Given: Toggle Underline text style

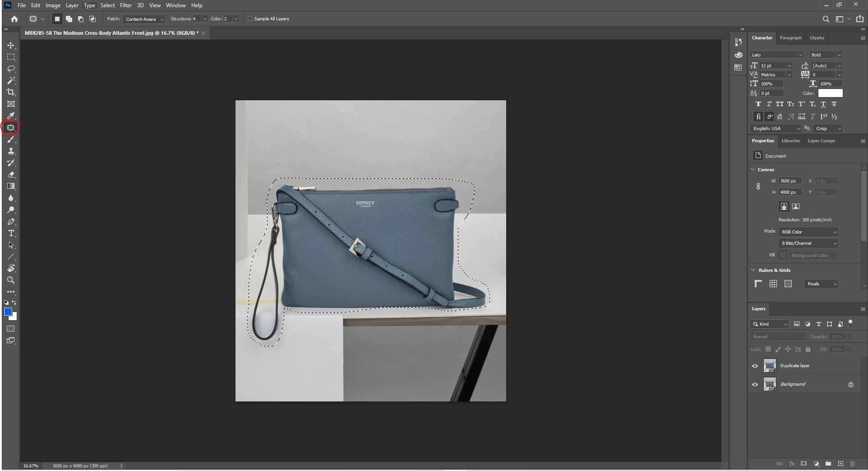Looking at the screenshot, I should (x=823, y=104).
